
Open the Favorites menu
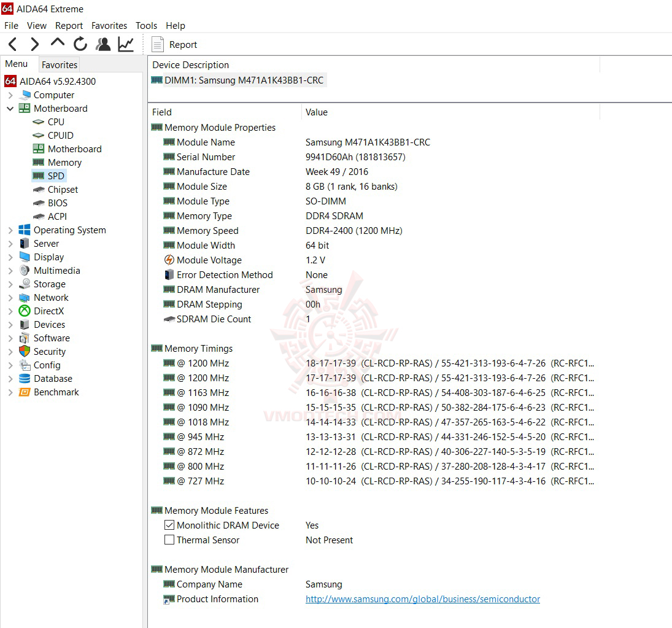(x=109, y=26)
